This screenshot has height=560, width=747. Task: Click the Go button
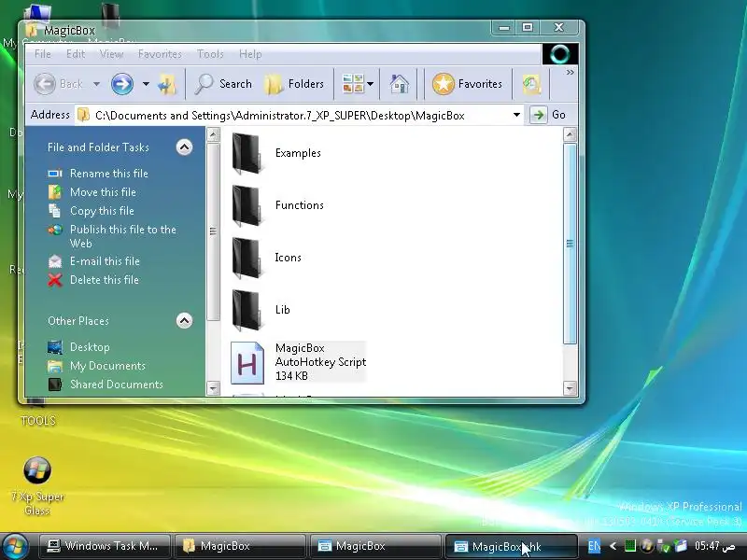tap(548, 115)
